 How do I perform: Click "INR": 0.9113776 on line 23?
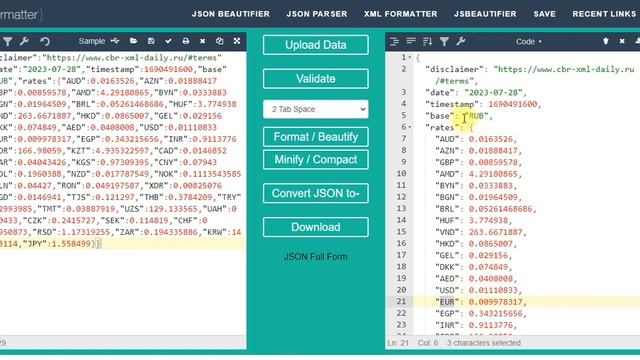pos(476,325)
